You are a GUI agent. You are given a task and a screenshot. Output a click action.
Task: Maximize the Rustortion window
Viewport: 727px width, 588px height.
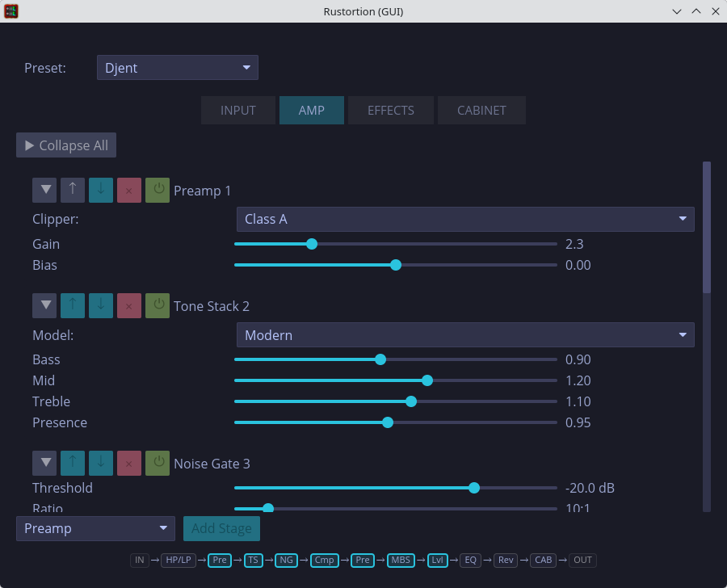[696, 11]
